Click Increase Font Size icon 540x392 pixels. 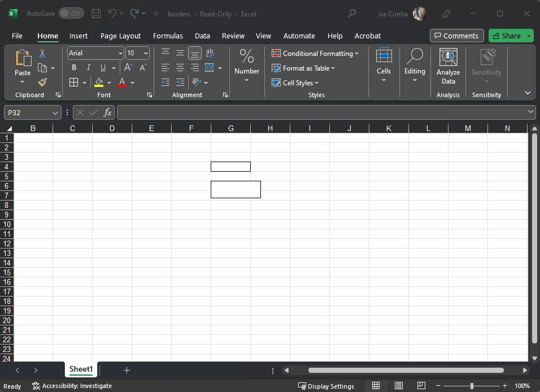[x=128, y=68]
